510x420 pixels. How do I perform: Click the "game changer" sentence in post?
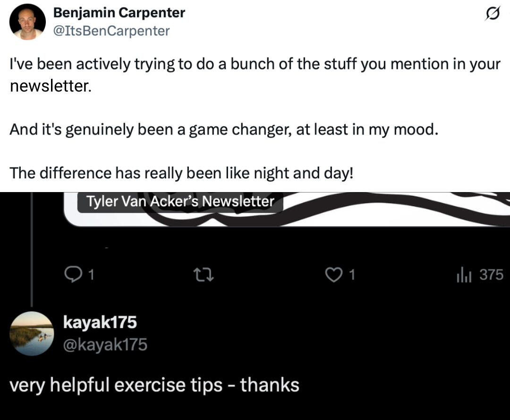point(224,129)
